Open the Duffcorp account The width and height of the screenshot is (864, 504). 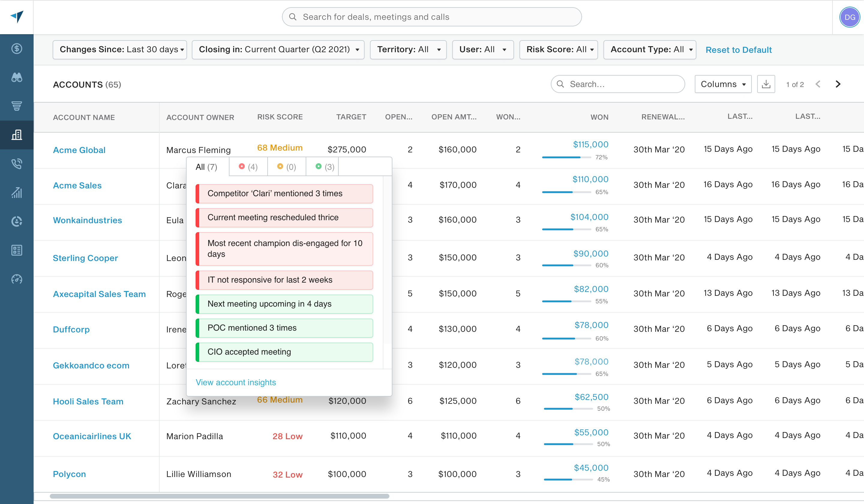point(71,329)
